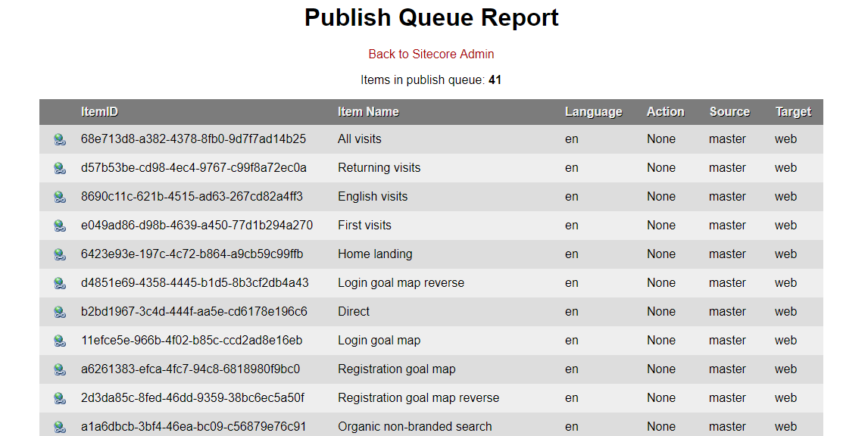Click the English visits item name
The image size is (868, 436).
[x=373, y=196]
